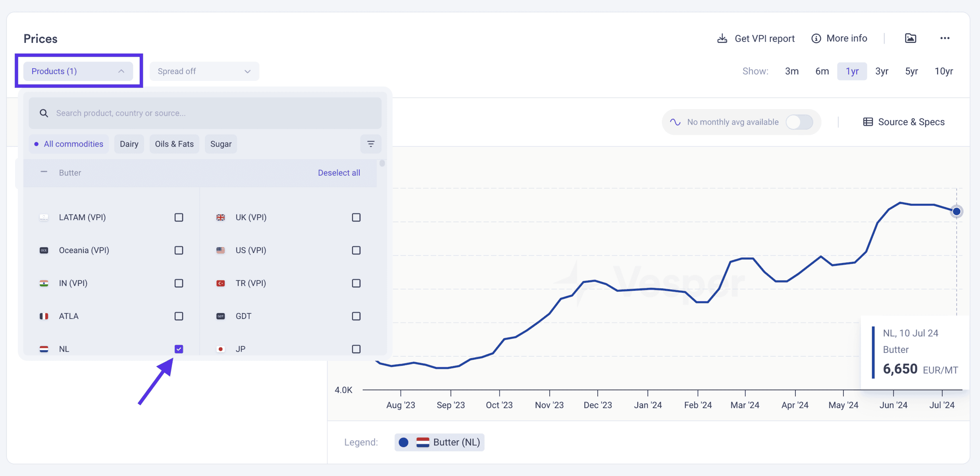Click the Oceania source icon
Viewport: 980px width, 476px height.
click(44, 250)
